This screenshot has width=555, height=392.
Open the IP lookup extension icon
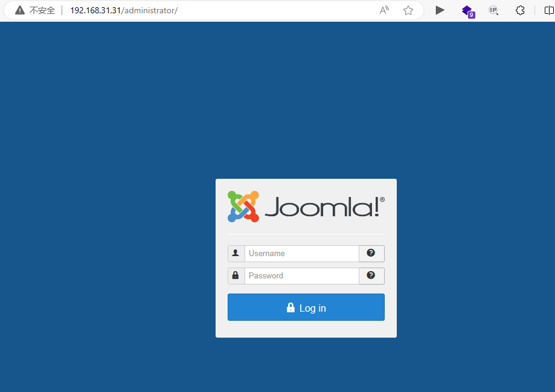[x=493, y=10]
